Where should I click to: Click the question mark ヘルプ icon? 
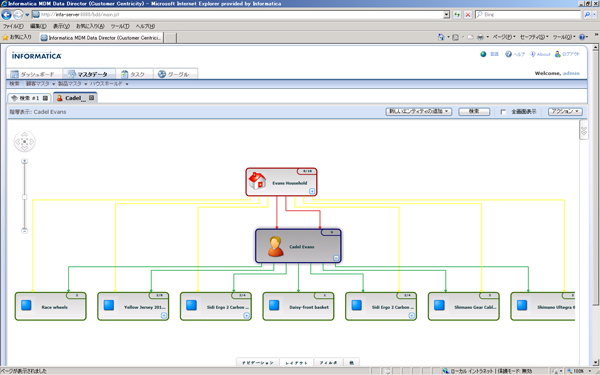(x=508, y=54)
